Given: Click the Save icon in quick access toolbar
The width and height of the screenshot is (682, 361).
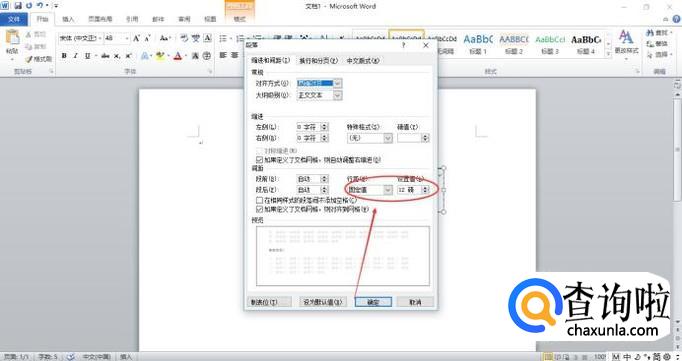Looking at the screenshot, I should pos(18,6).
